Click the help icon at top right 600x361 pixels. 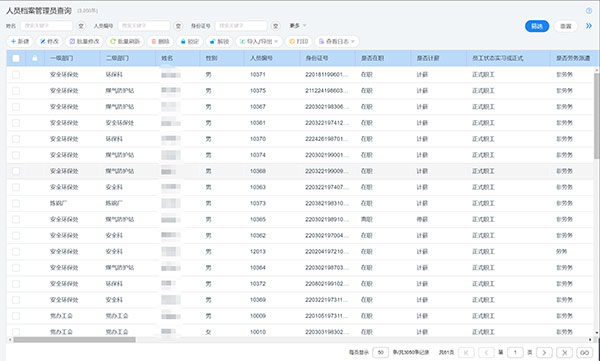pyautogui.click(x=589, y=11)
